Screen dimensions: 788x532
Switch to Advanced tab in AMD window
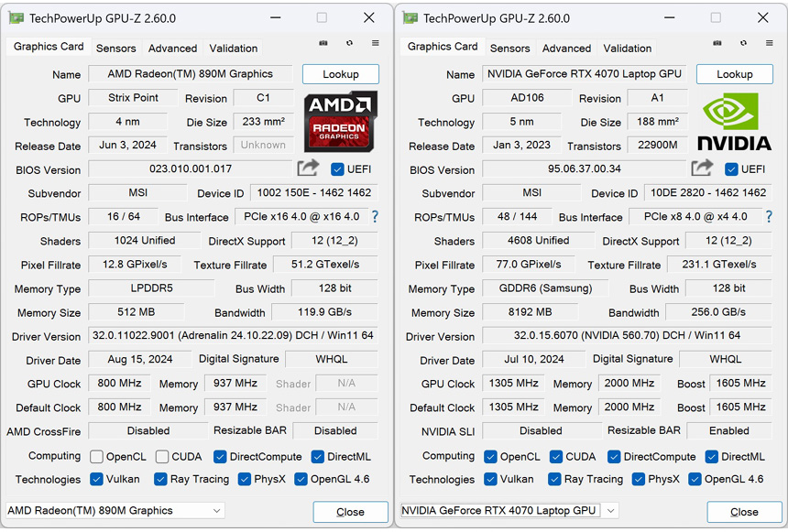172,49
